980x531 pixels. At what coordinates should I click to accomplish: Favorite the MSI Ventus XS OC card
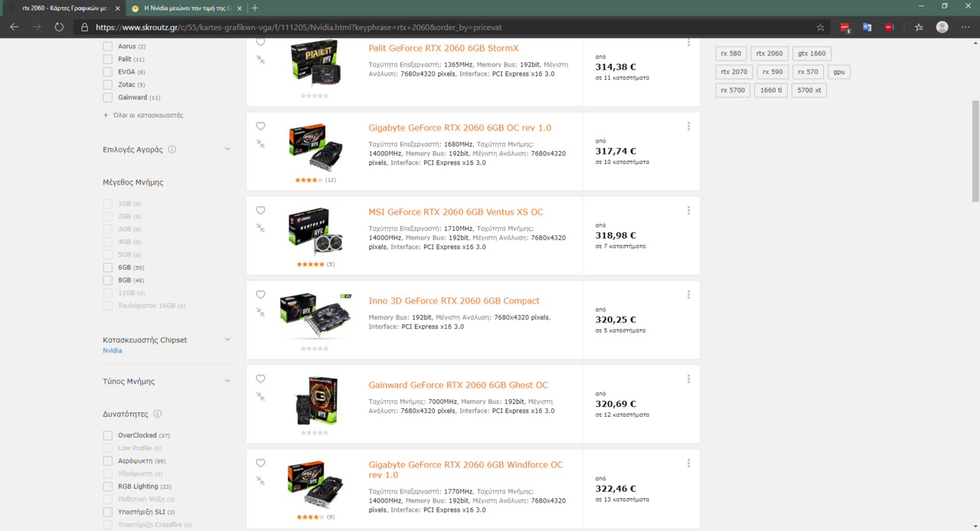260,211
